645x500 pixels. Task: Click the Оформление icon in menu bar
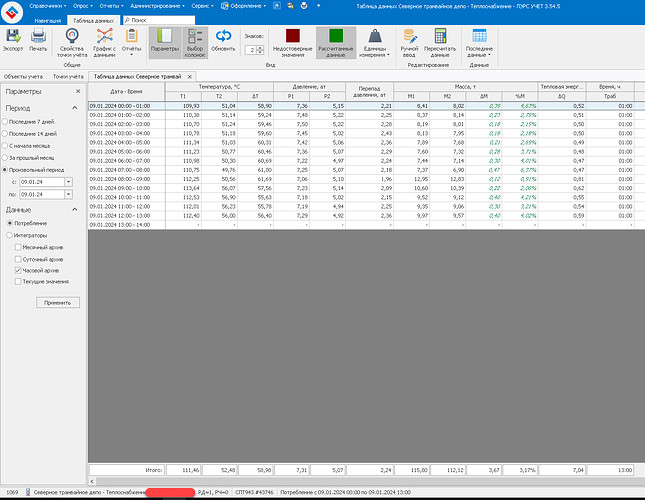pos(225,6)
